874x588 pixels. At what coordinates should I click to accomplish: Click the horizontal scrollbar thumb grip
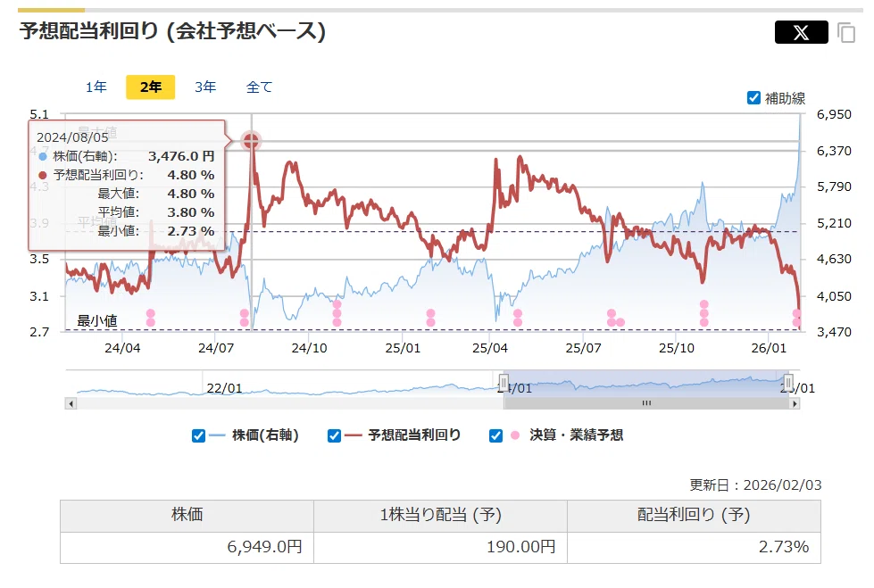[x=646, y=403]
